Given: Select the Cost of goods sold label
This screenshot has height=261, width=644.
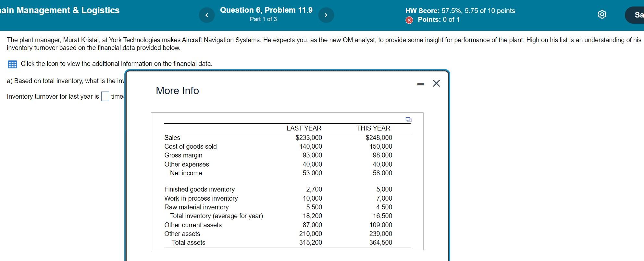Looking at the screenshot, I should [191, 146].
